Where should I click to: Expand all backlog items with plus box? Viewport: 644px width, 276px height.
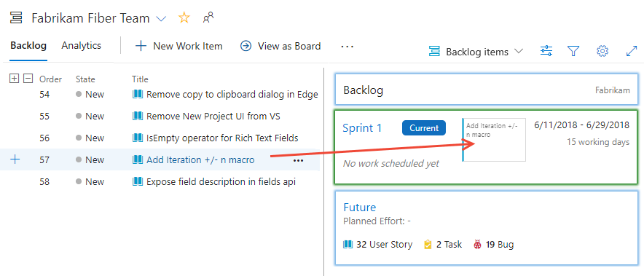[14, 78]
